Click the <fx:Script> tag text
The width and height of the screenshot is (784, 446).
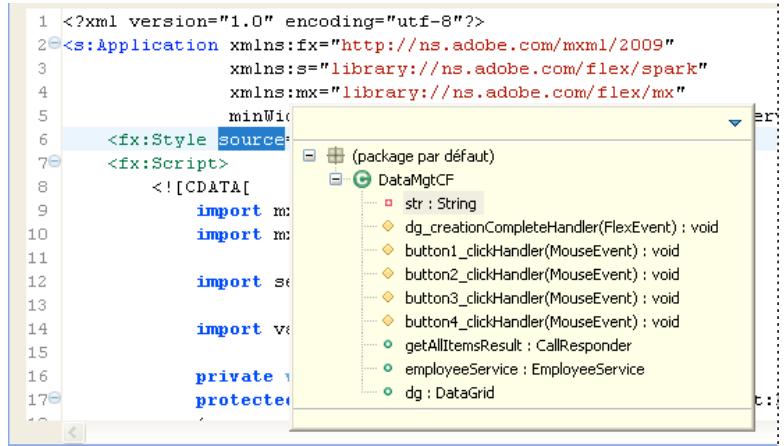[x=168, y=163]
